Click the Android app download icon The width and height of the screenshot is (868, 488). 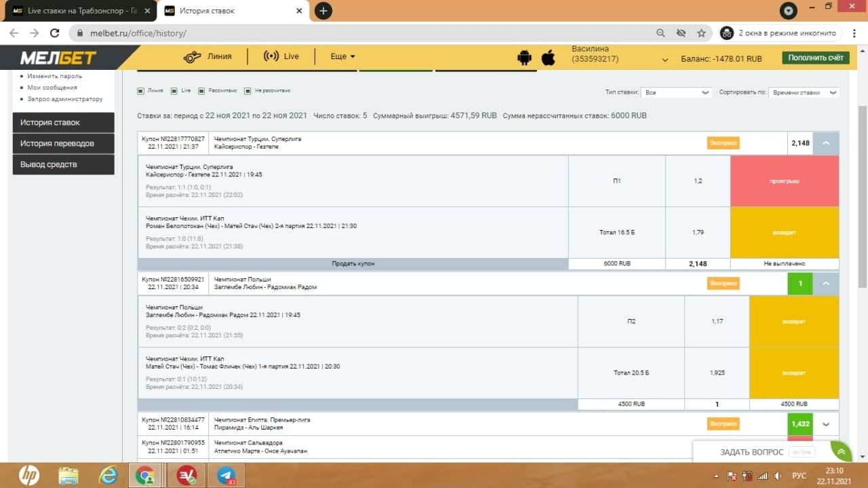(524, 58)
